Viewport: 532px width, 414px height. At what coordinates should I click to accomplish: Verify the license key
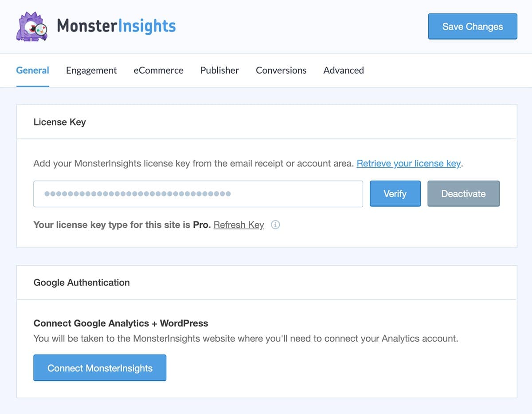point(395,193)
